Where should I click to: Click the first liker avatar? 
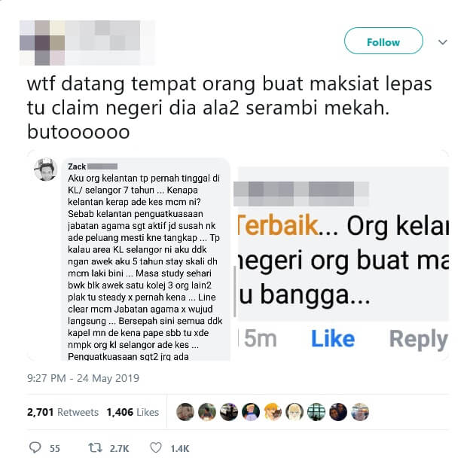tap(185, 412)
